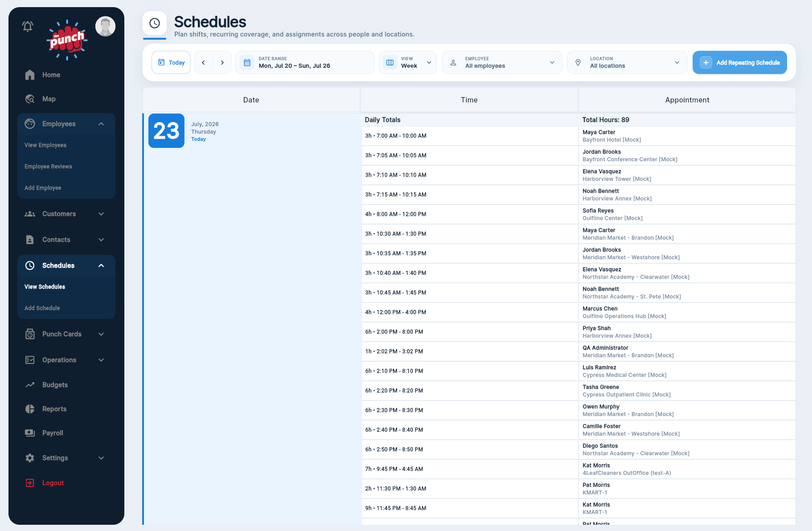Viewport: 812px width, 531px height.
Task: Click the Contacts icon
Action: (x=30, y=240)
